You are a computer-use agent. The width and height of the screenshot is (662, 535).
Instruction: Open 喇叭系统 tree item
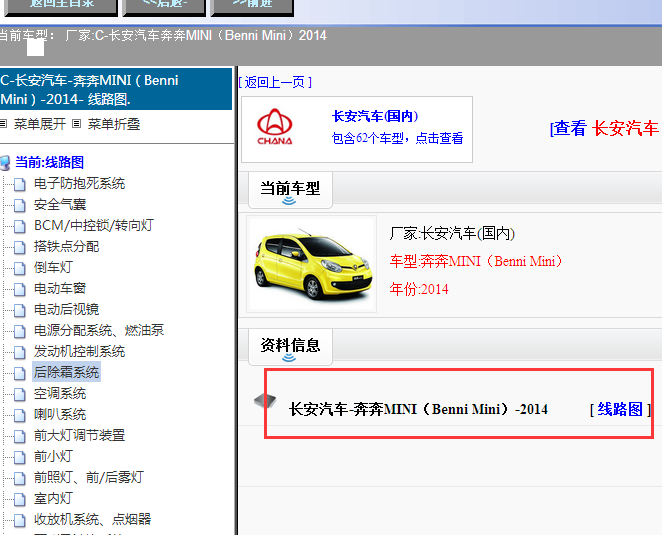pyautogui.click(x=60, y=414)
